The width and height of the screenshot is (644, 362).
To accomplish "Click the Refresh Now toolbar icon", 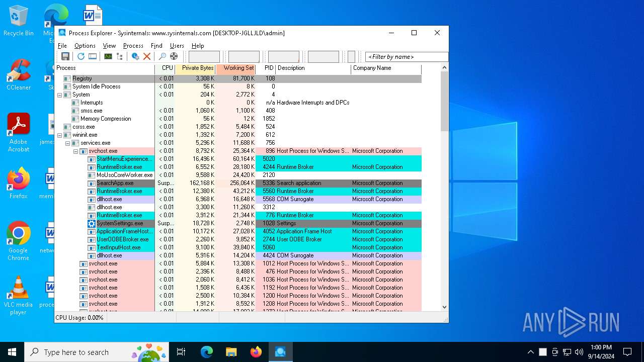I will [80, 56].
